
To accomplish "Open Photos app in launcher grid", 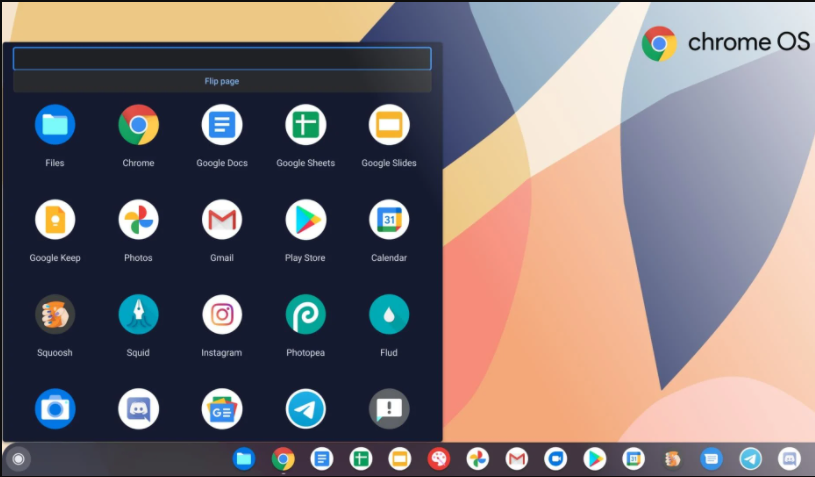I will click(x=138, y=219).
